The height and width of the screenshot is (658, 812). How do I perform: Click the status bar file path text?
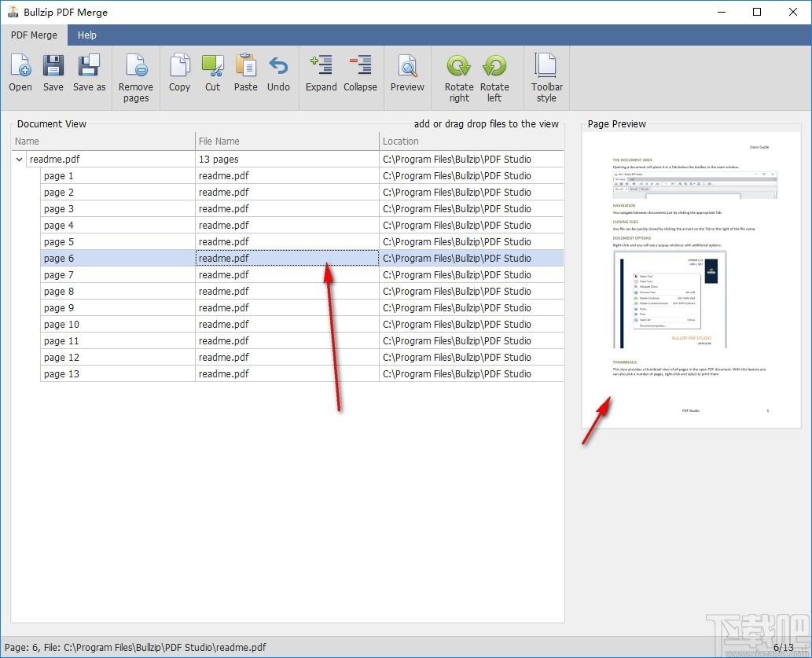135,647
